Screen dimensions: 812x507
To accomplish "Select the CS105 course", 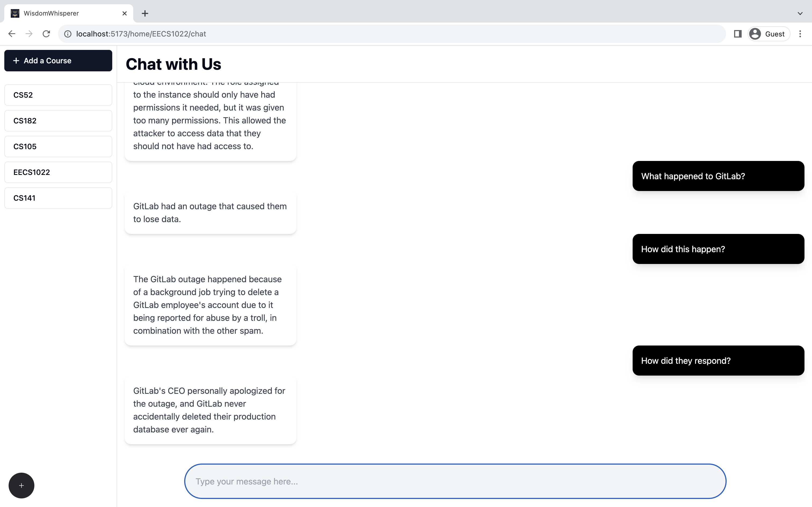I will pyautogui.click(x=58, y=146).
